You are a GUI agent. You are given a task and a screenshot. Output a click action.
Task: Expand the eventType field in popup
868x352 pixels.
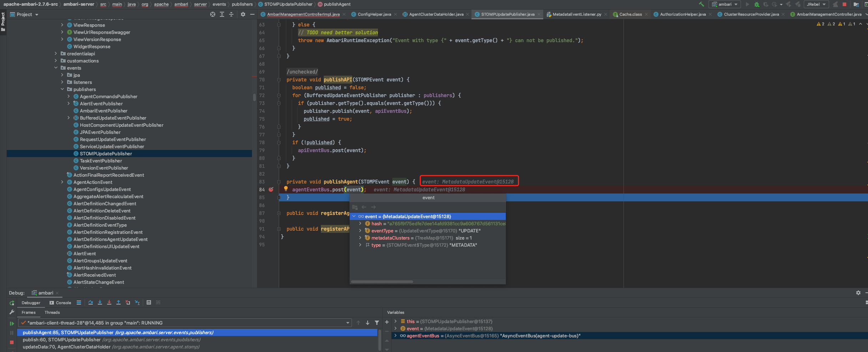point(360,231)
